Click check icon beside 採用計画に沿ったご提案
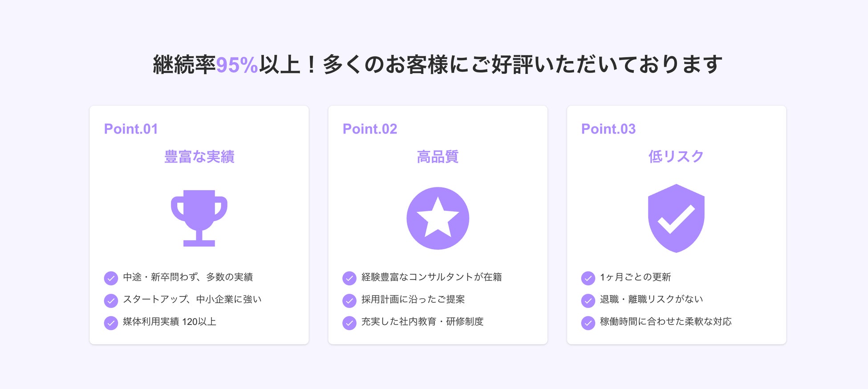This screenshot has height=389, width=868. 349,300
